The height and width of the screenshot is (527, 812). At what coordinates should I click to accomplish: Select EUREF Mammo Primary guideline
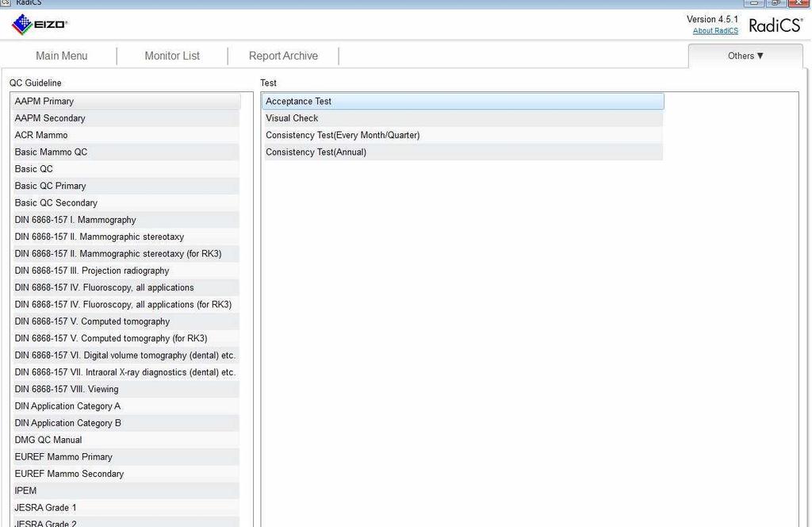point(126,457)
